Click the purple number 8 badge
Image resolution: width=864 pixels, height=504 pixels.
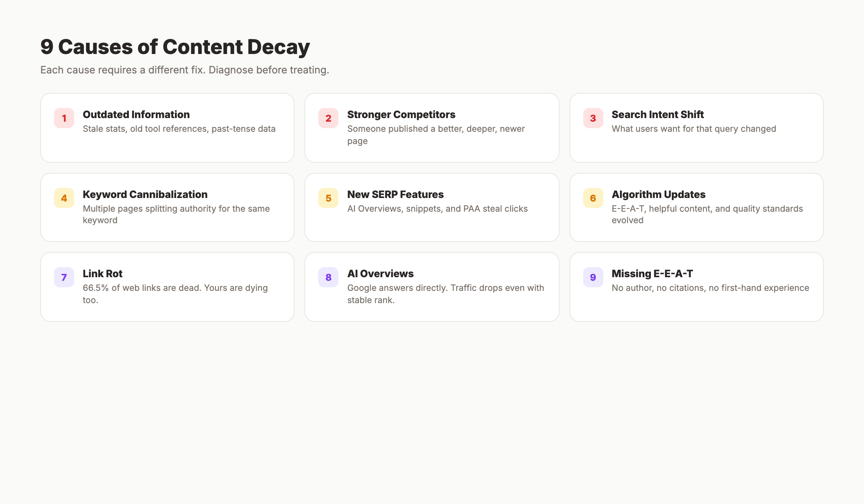(328, 277)
